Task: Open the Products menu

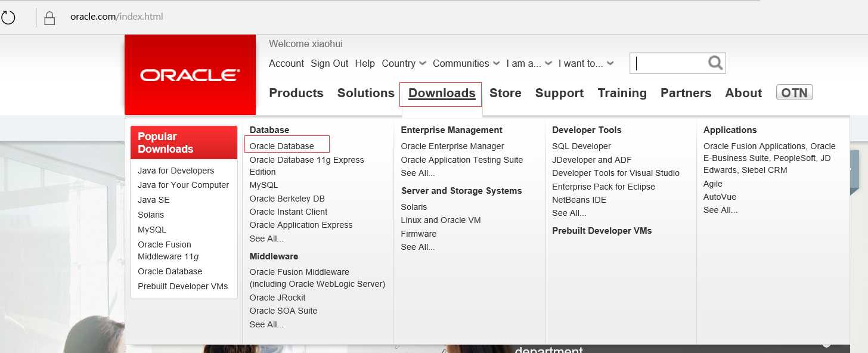Action: click(296, 93)
